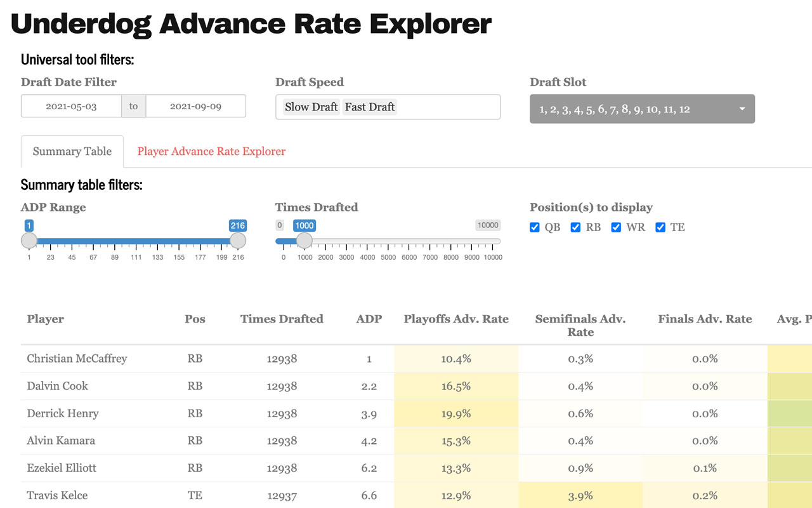Toggle the QB position checkbox
The width and height of the screenshot is (812, 508).
(535, 227)
